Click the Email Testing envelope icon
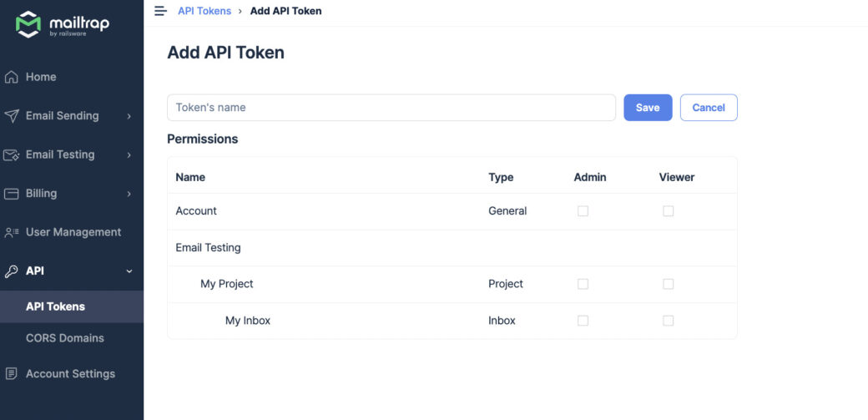Viewport: 868px width, 420px height. click(11, 154)
